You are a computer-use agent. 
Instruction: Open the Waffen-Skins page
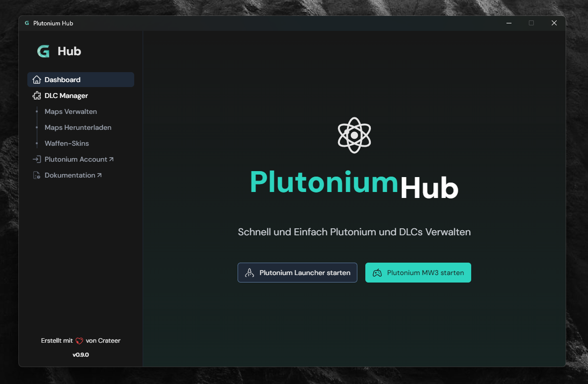click(67, 143)
